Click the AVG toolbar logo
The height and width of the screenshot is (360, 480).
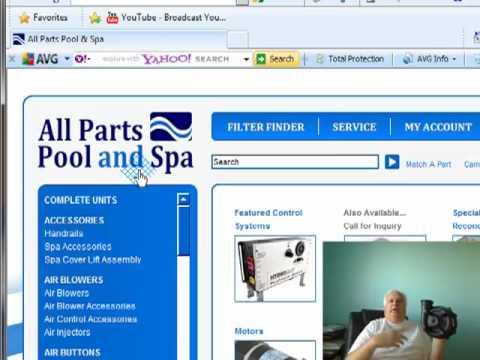40,59
